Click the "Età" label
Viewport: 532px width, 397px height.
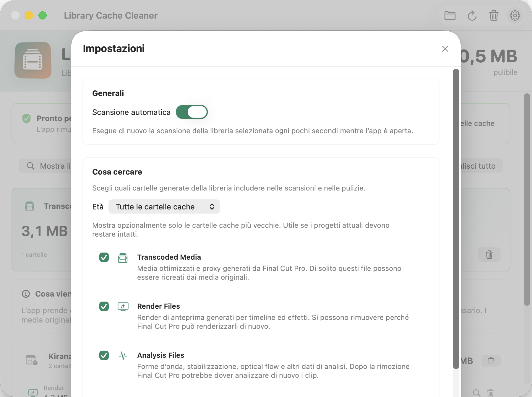tap(98, 207)
